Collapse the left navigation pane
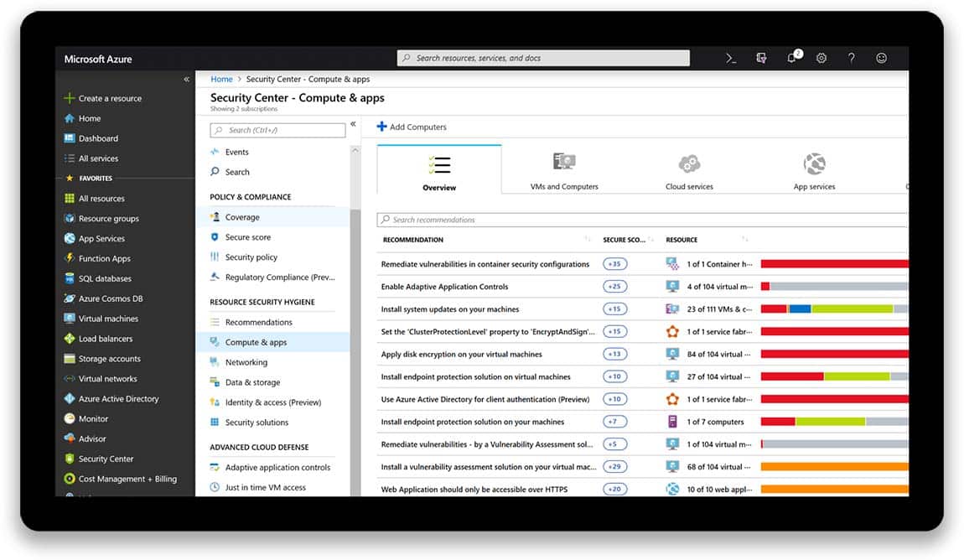Viewport: 964px width, 560px height. 186,80
